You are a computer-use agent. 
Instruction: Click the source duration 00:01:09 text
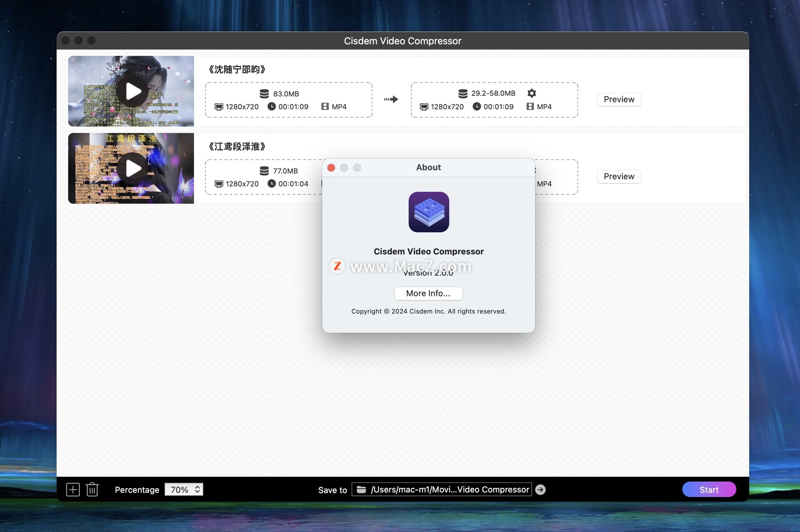[x=293, y=107]
